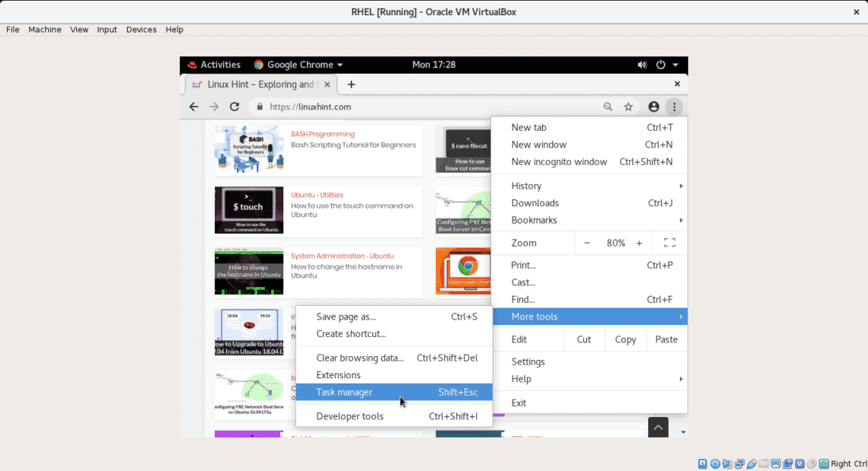Click the VirtualBox shared folders status icon
The image size is (868, 471).
click(x=764, y=464)
